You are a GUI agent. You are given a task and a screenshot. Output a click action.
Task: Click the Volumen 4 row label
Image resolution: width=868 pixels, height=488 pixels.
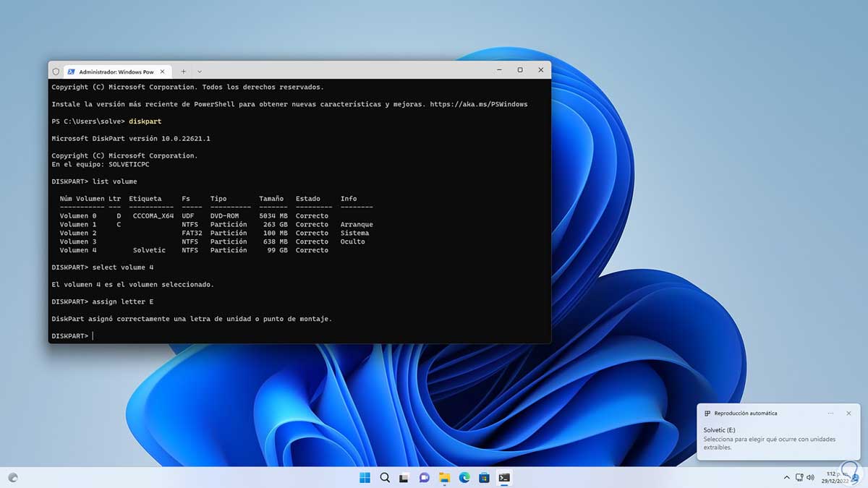pyautogui.click(x=78, y=250)
